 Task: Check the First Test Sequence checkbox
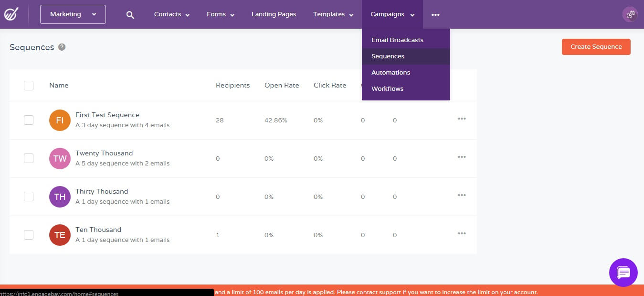29,120
